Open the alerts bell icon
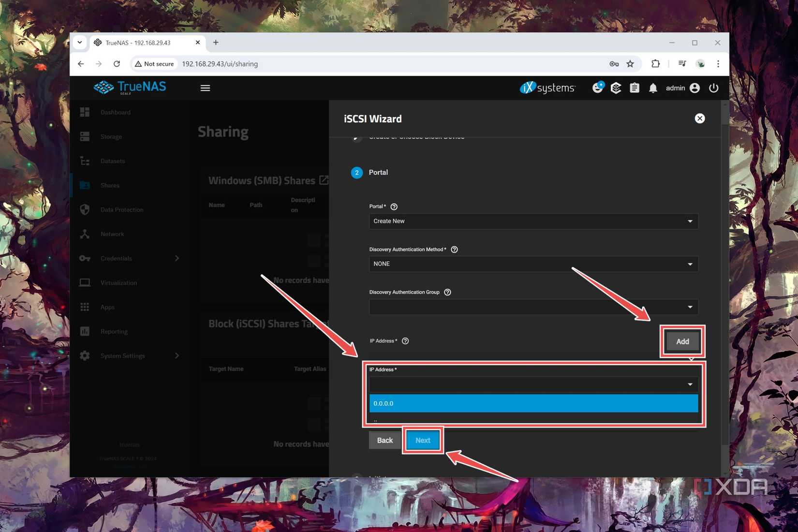Viewport: 798px width, 532px height. pos(653,88)
